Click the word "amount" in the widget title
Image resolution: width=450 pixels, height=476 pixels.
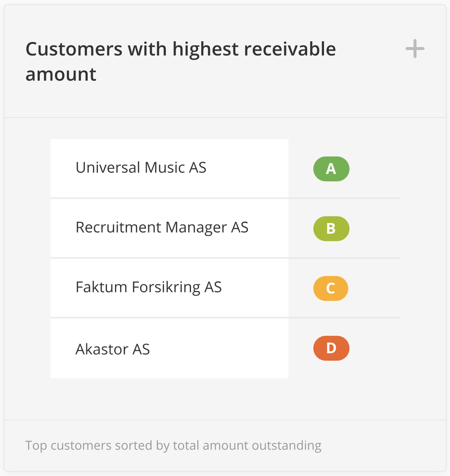click(x=61, y=75)
